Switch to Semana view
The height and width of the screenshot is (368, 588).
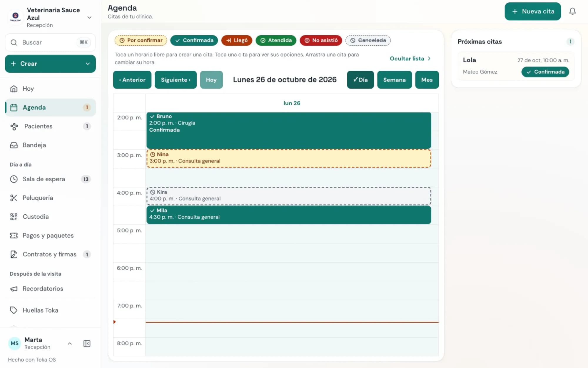pos(395,80)
